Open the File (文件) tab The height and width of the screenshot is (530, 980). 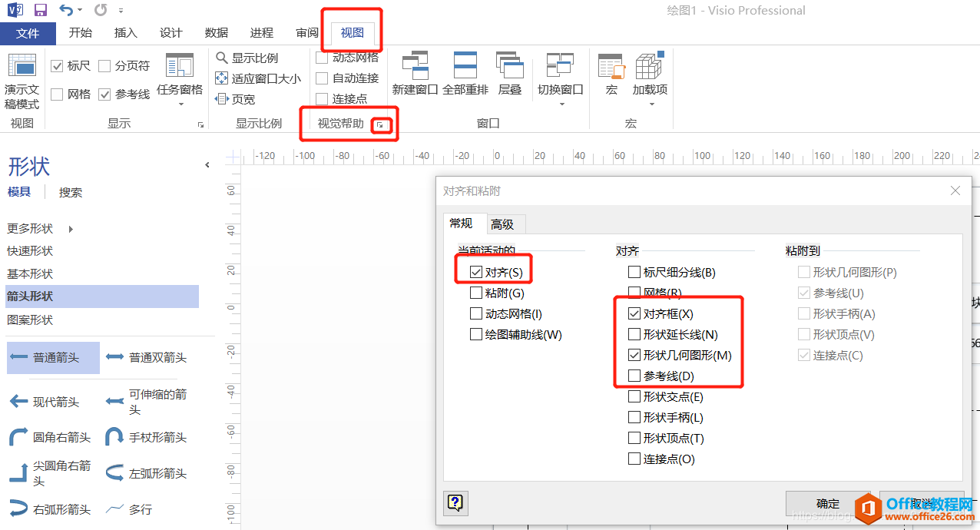pos(28,33)
